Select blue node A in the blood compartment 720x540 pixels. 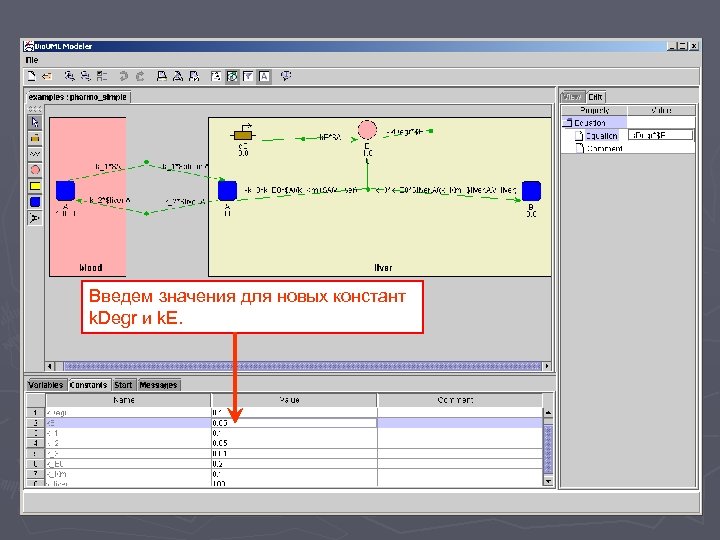65,191
